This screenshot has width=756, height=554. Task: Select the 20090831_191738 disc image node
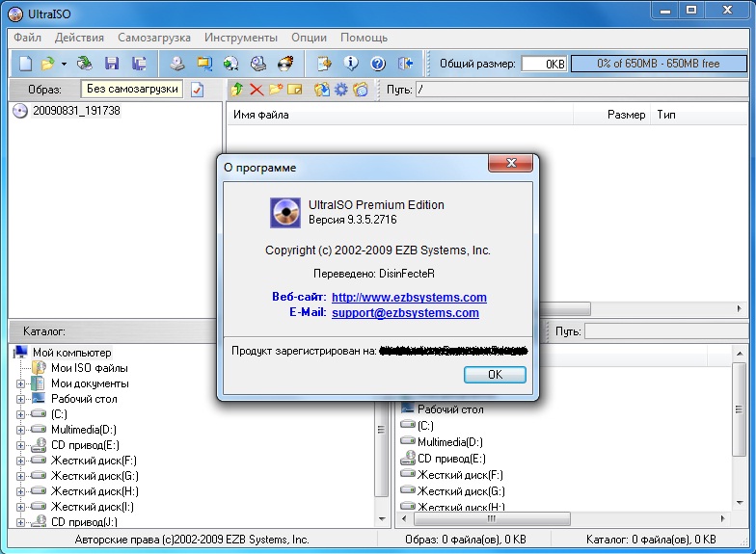(76, 111)
